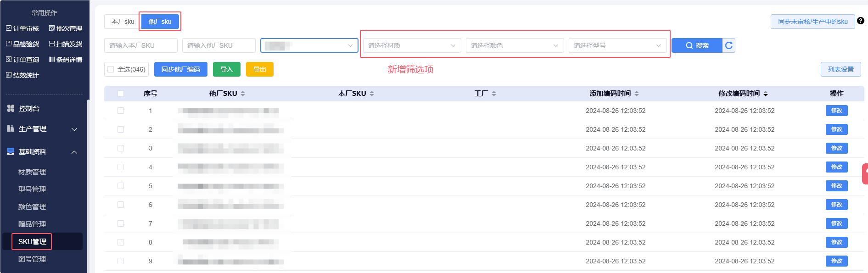Click the question mark help icon
The image size is (868, 273).
(x=861, y=21)
